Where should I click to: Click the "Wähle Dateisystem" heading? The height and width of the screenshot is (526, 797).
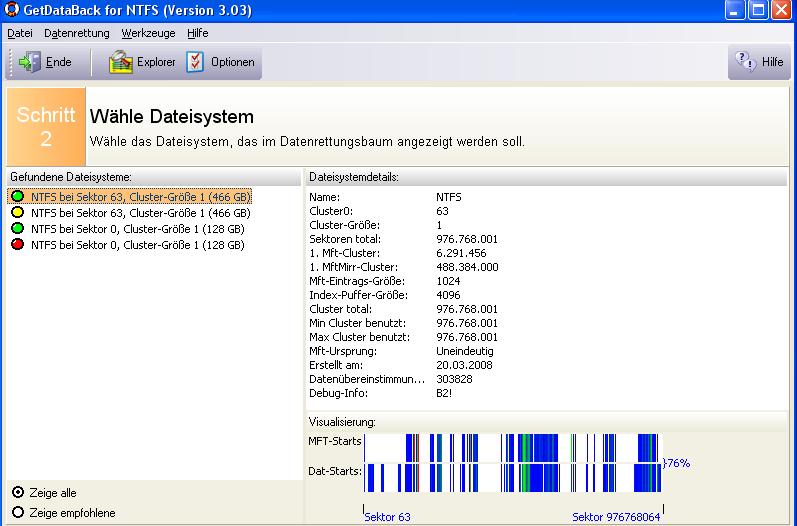click(x=172, y=117)
